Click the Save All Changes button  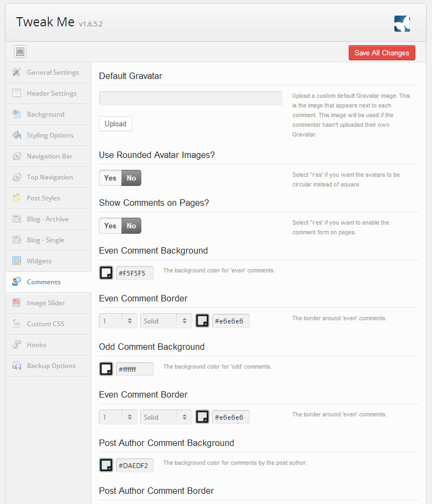point(381,53)
